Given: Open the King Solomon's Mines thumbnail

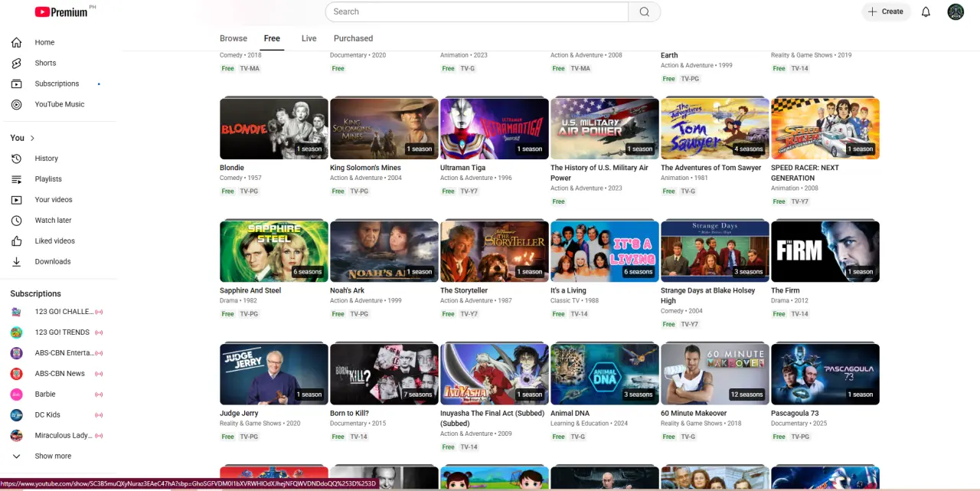Looking at the screenshot, I should (x=384, y=129).
